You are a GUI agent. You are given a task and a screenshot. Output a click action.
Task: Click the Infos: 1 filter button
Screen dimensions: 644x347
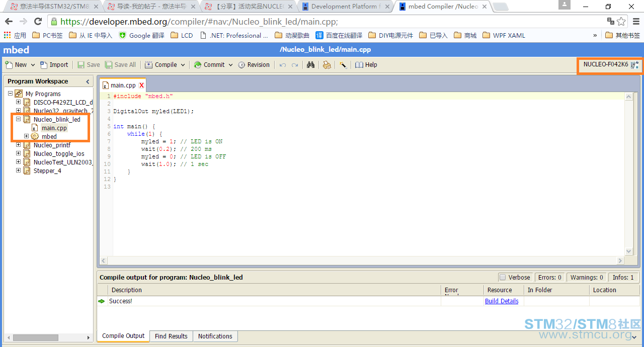point(623,277)
